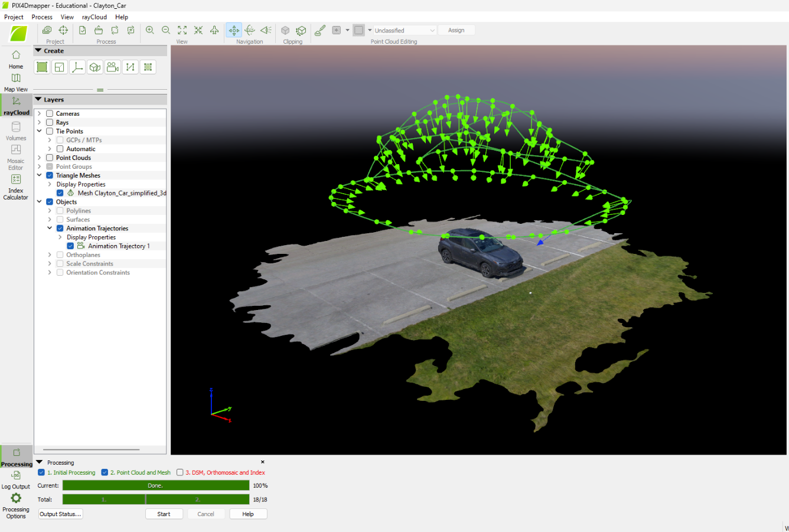Open the rayCloud menu
The height and width of the screenshot is (532, 789).
94,17
